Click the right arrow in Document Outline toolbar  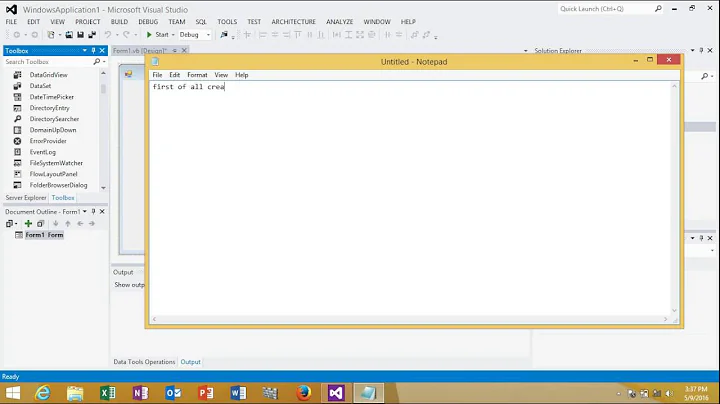[x=92, y=224]
